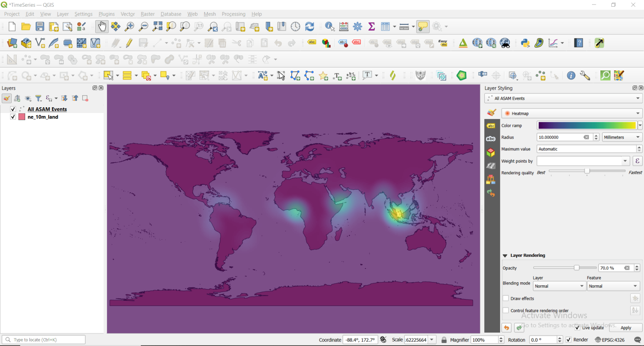Enable Draw effects in Layer Rendering

[506, 298]
